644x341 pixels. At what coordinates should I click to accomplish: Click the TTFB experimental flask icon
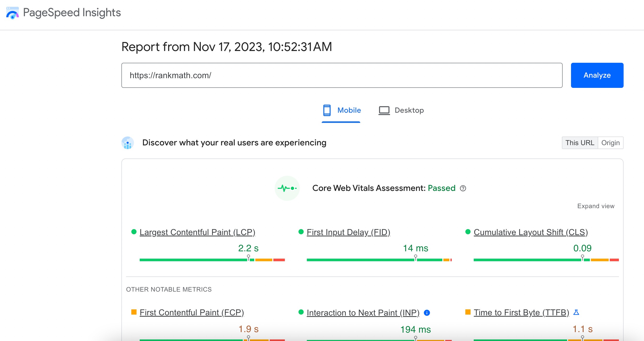tap(576, 312)
